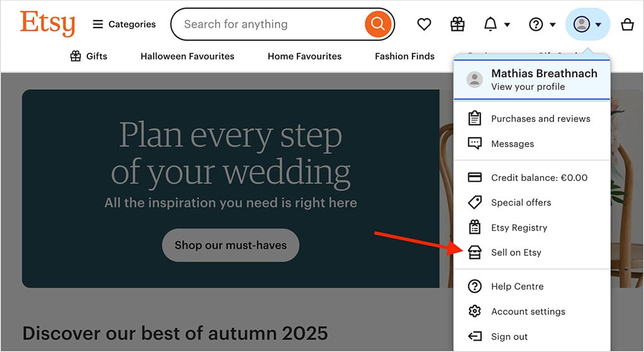The height and width of the screenshot is (352, 644).
Task: Select Etsy Registry menu entry
Action: coord(519,228)
